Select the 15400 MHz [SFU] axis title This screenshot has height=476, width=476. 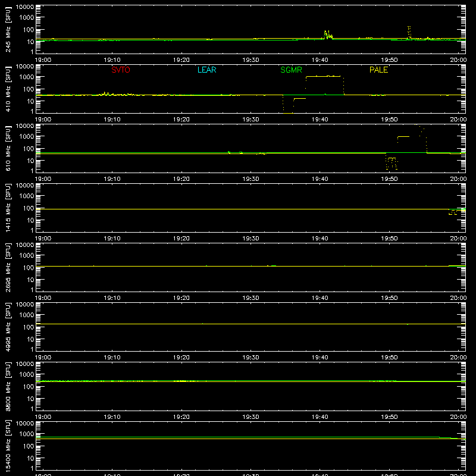(8, 446)
